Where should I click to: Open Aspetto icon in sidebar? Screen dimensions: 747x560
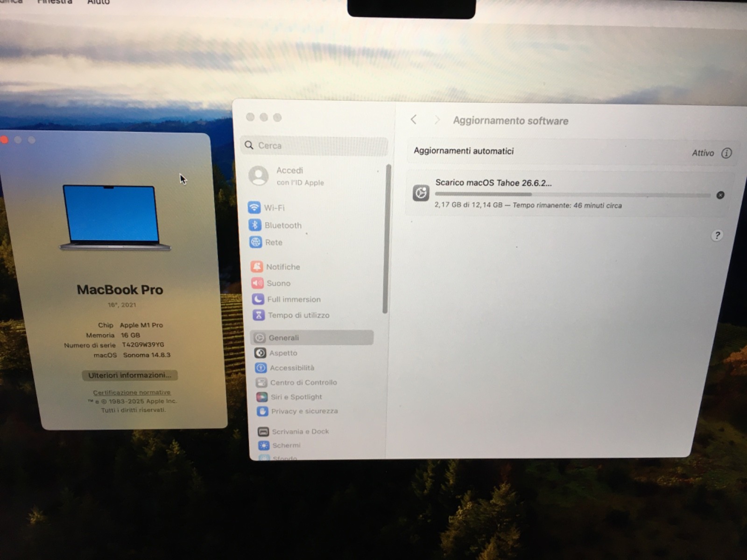tap(261, 353)
